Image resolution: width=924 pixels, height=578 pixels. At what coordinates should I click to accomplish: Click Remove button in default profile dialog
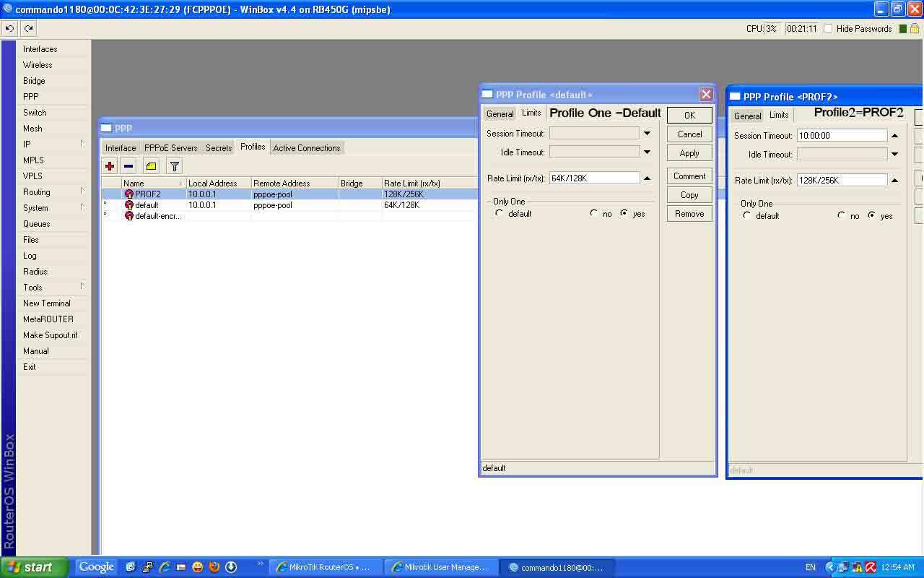coord(689,214)
